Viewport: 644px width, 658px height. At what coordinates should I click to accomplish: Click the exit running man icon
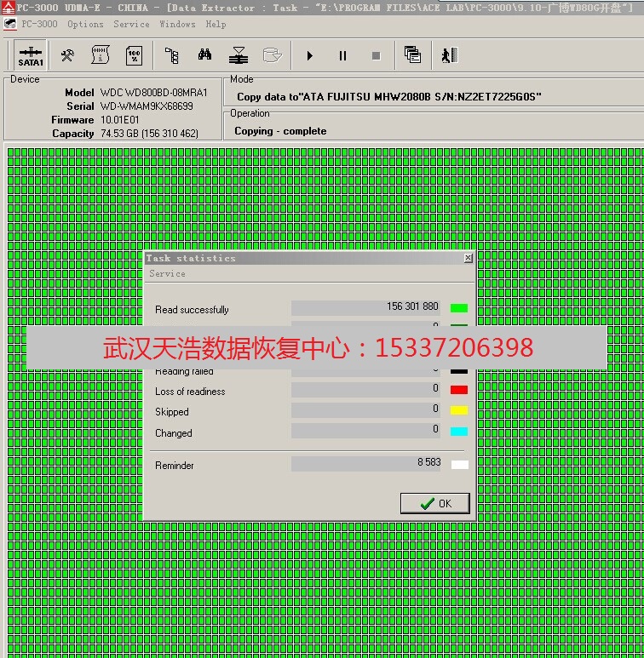click(449, 56)
